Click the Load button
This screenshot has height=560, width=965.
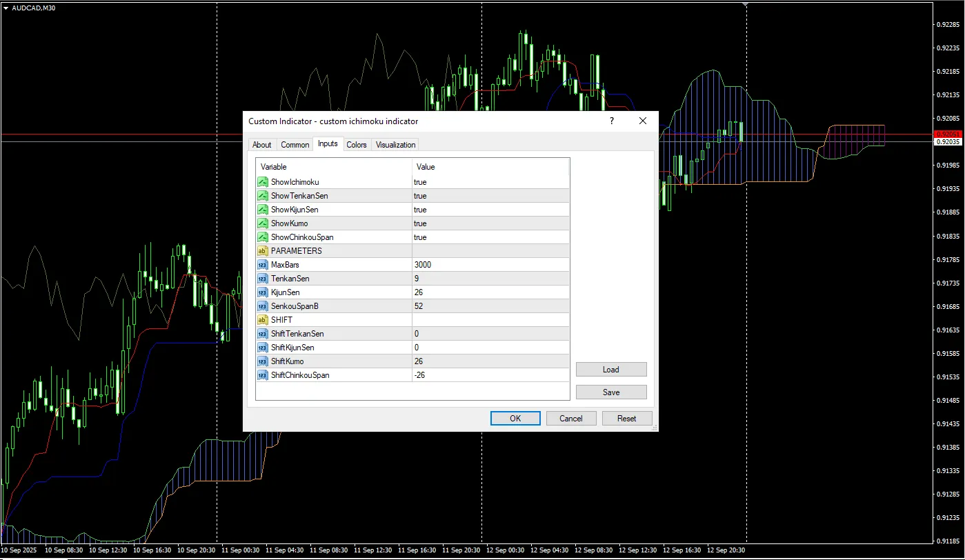(610, 370)
